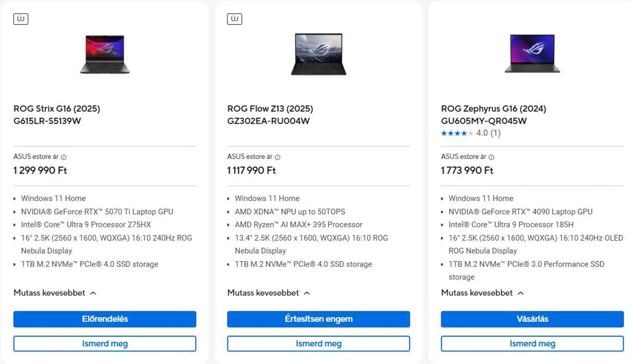Collapse specs with Strix G16 Mutass kevesebbet
Image resolution: width=632 pixels, height=364 pixels.
point(55,293)
